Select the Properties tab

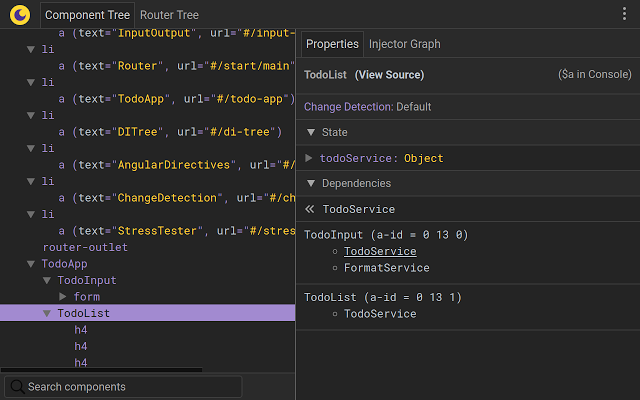[332, 44]
